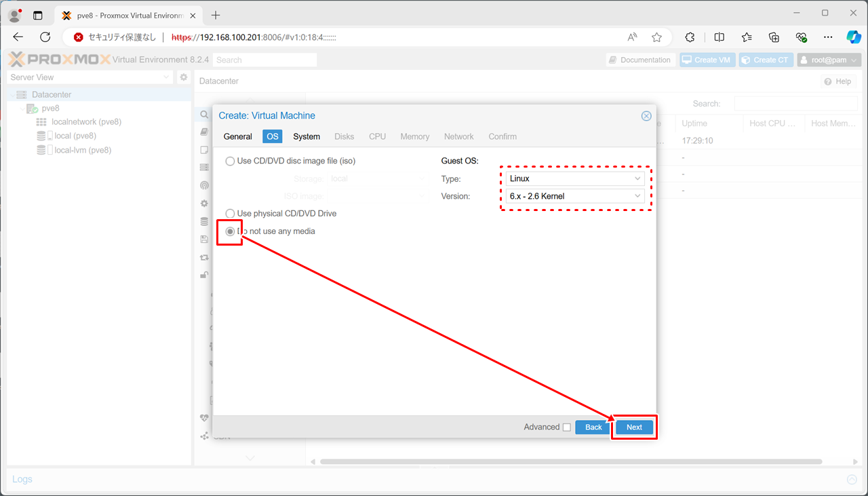868x496 pixels.
Task: Click the Next button
Action: point(634,427)
